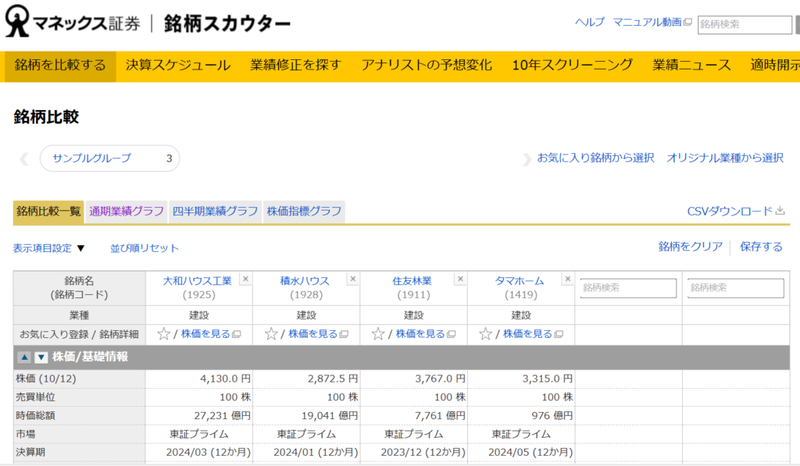Select the サンプルグループ group pill

(x=110, y=158)
